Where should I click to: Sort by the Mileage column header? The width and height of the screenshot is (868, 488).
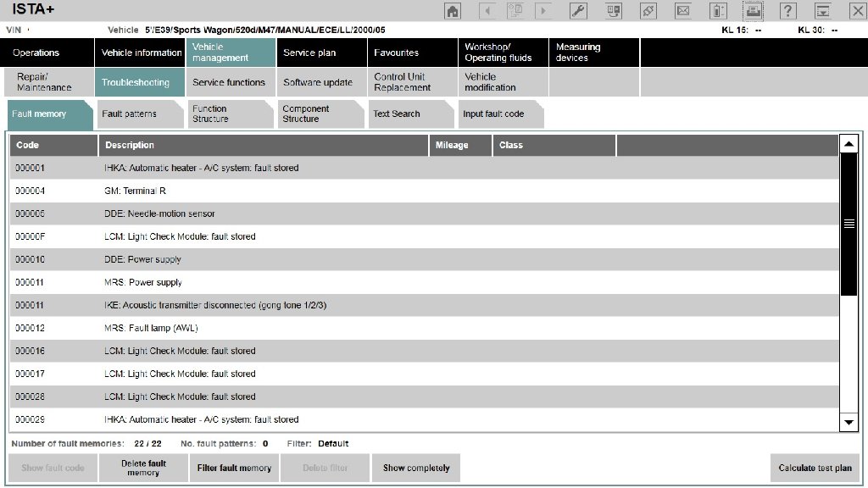pos(460,145)
